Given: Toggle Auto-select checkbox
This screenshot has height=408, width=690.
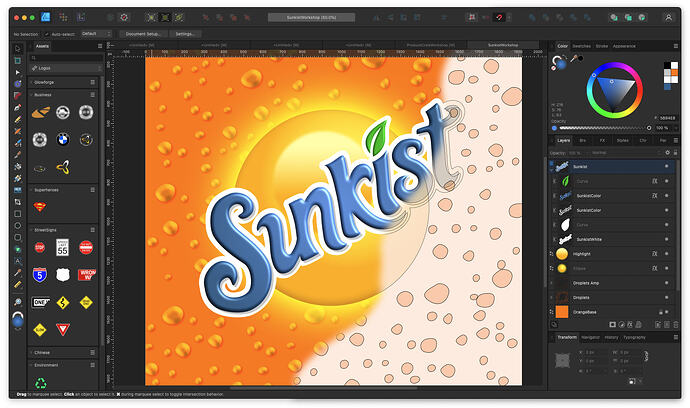Looking at the screenshot, I should (x=47, y=34).
